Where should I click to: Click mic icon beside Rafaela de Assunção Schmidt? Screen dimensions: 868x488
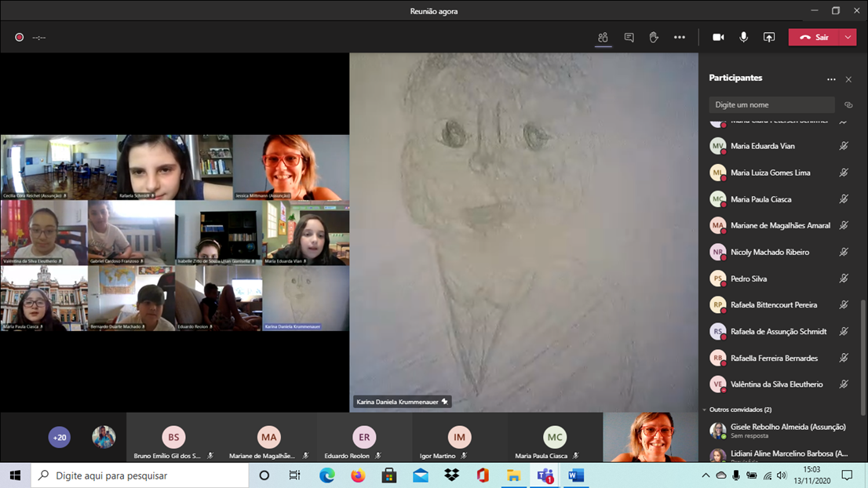(x=843, y=331)
